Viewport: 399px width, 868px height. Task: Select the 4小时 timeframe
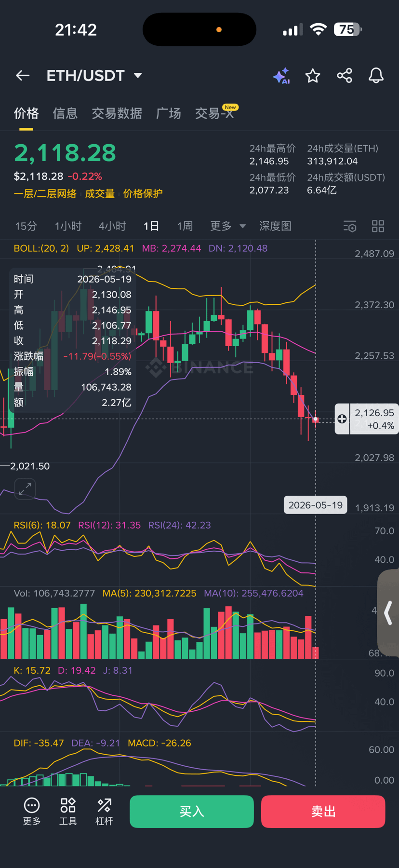(112, 226)
